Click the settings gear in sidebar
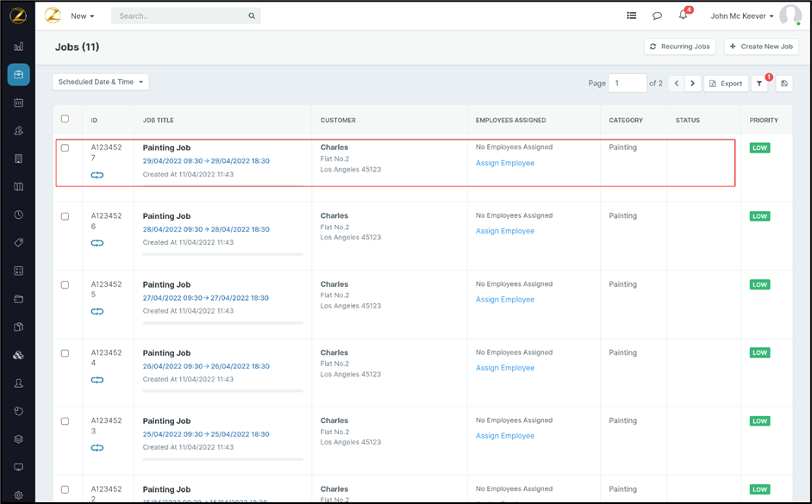Screen dimensions: 812x504 tap(19, 495)
